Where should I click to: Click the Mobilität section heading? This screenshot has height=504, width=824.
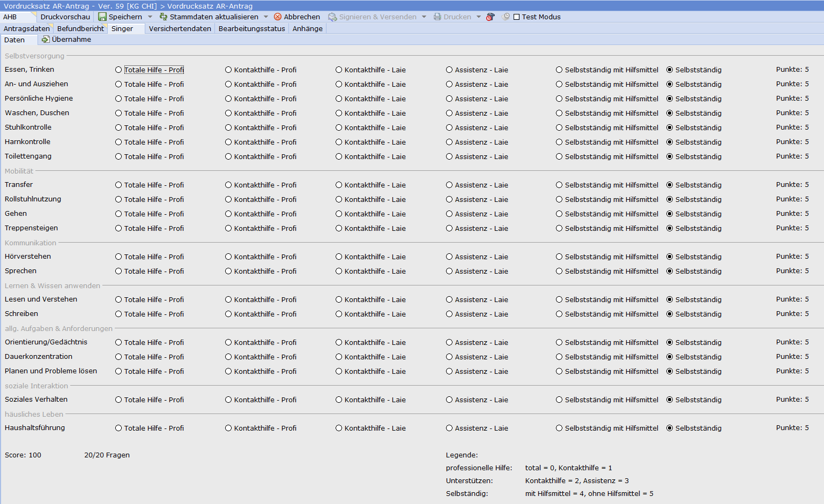pos(19,171)
